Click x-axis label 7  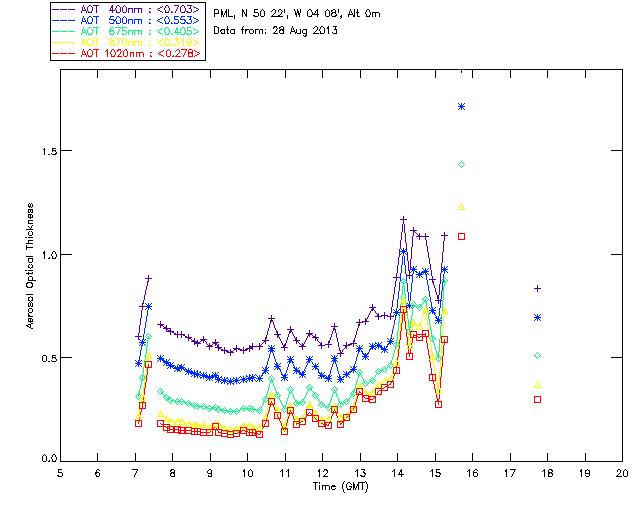click(135, 473)
